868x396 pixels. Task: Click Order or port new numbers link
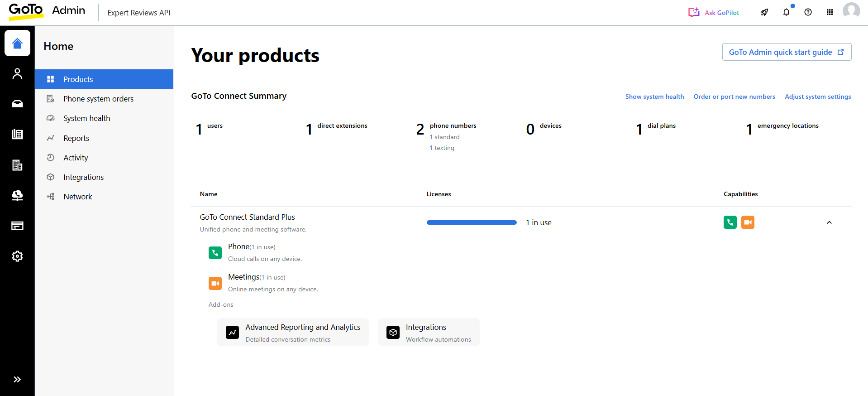[734, 97]
